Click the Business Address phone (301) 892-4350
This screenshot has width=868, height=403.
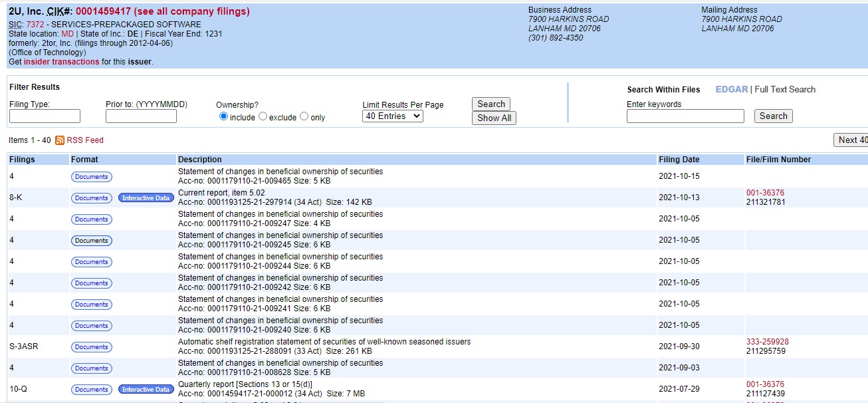click(x=556, y=38)
